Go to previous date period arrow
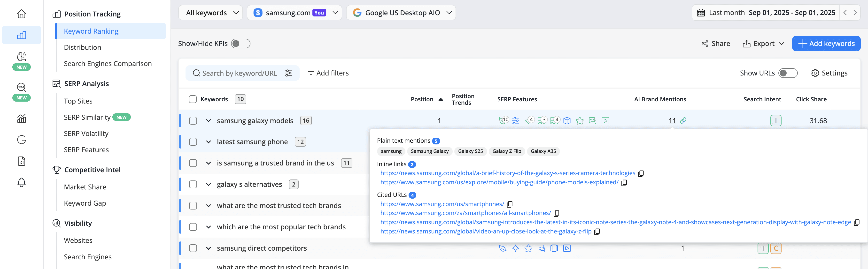 point(845,13)
